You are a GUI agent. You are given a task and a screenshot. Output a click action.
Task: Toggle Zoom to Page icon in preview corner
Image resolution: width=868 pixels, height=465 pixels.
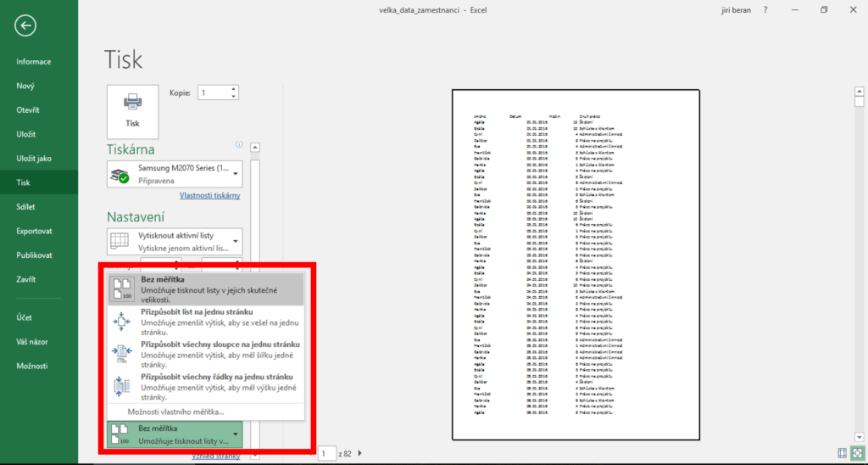click(x=858, y=453)
